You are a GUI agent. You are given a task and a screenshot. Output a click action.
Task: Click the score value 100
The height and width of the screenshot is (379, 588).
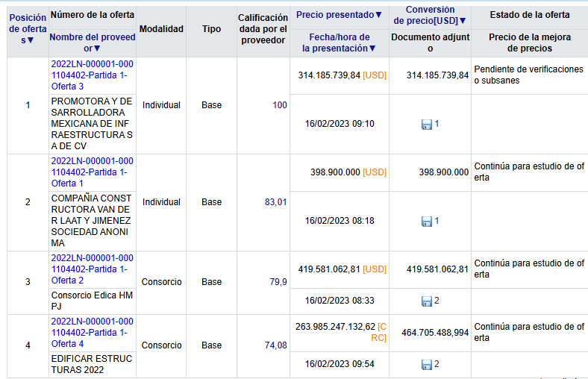(280, 105)
